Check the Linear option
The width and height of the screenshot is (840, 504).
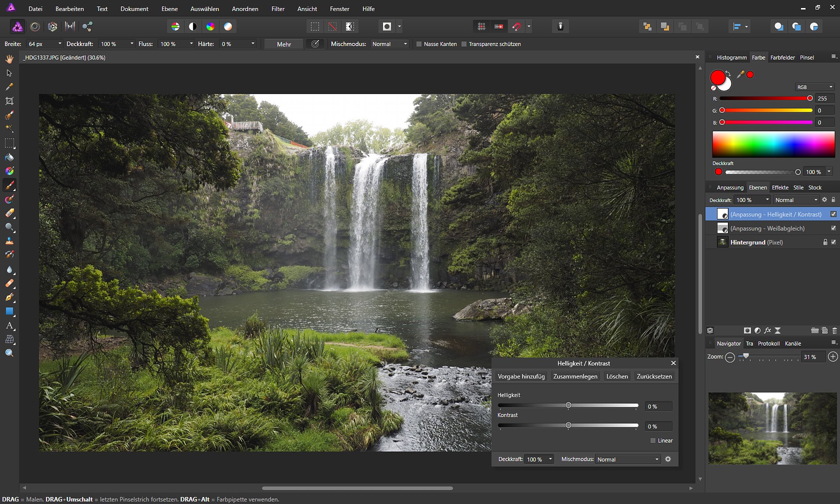pyautogui.click(x=653, y=441)
